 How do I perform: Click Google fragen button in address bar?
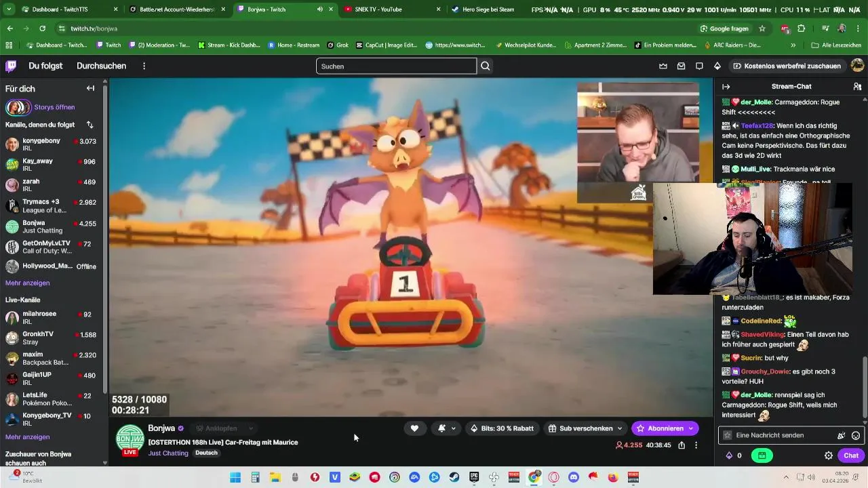pos(724,28)
